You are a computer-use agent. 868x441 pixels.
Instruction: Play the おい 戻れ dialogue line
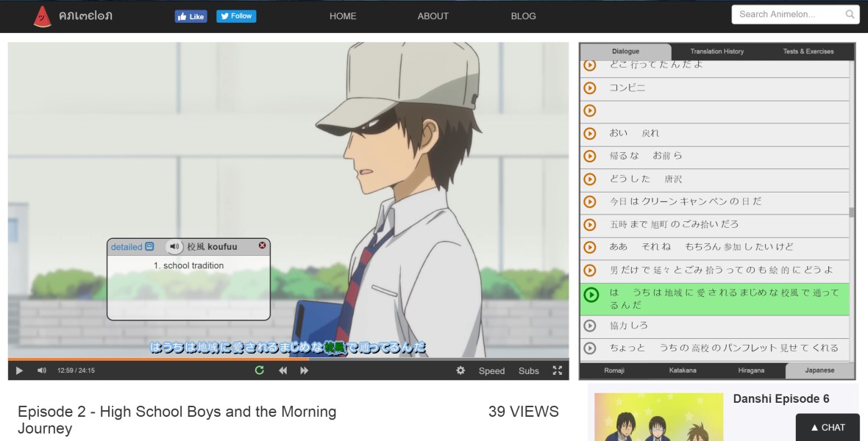590,133
